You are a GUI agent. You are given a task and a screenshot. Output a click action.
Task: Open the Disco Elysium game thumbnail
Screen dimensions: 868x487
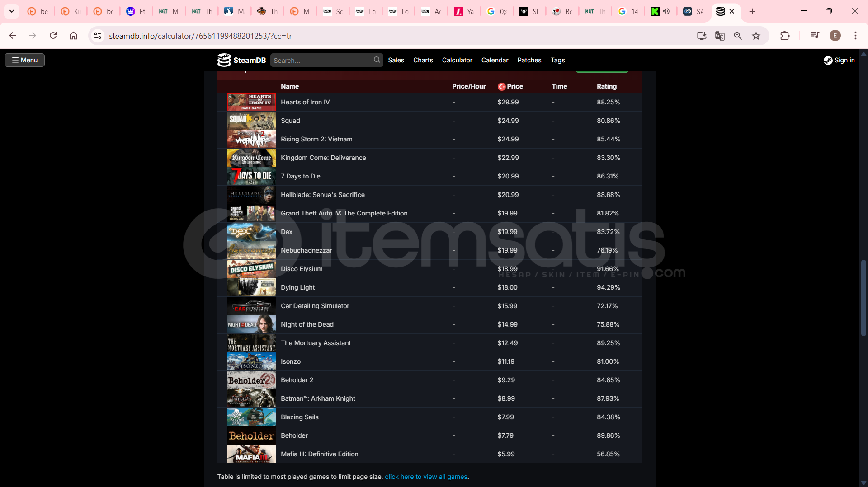pyautogui.click(x=251, y=269)
